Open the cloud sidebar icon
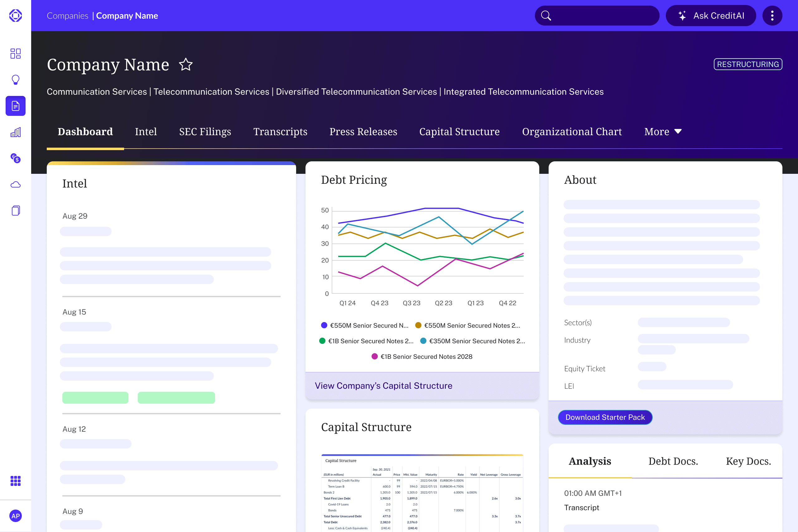Viewport: 798px width, 532px height. [16, 185]
